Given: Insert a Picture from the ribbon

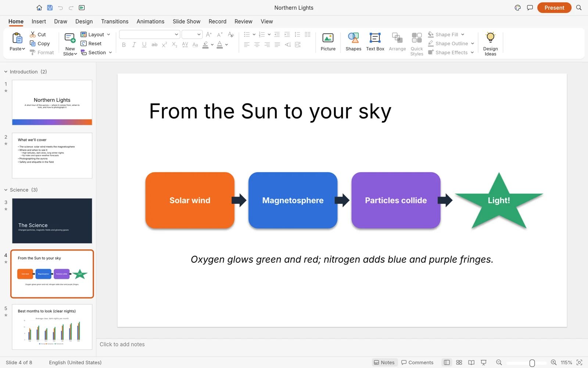Looking at the screenshot, I should coord(328,42).
